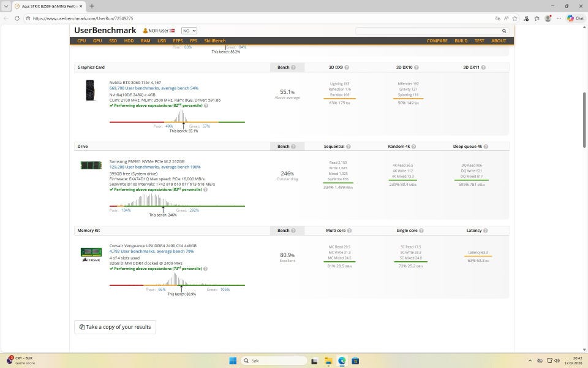
Task: Open the NO language dropdown
Action: click(189, 31)
